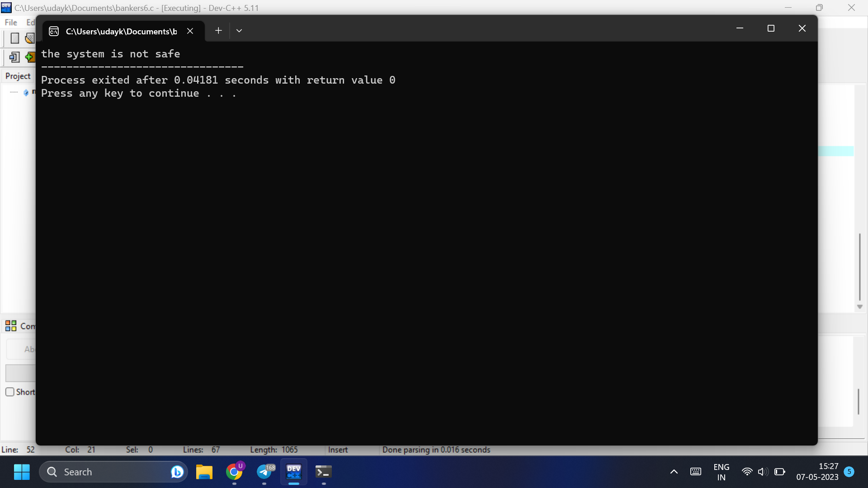This screenshot has width=868, height=488.
Task: Click the colored-squares icon on the Compiler panel
Action: click(10, 325)
